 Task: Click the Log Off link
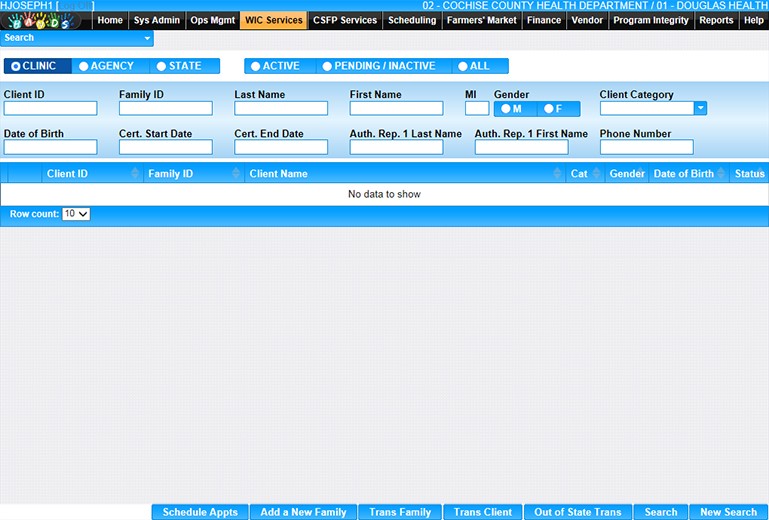76,6
